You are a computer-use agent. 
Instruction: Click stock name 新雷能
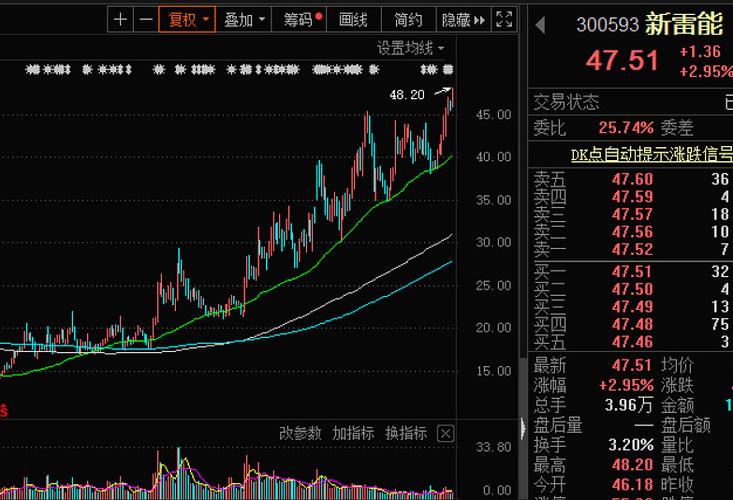tap(684, 24)
